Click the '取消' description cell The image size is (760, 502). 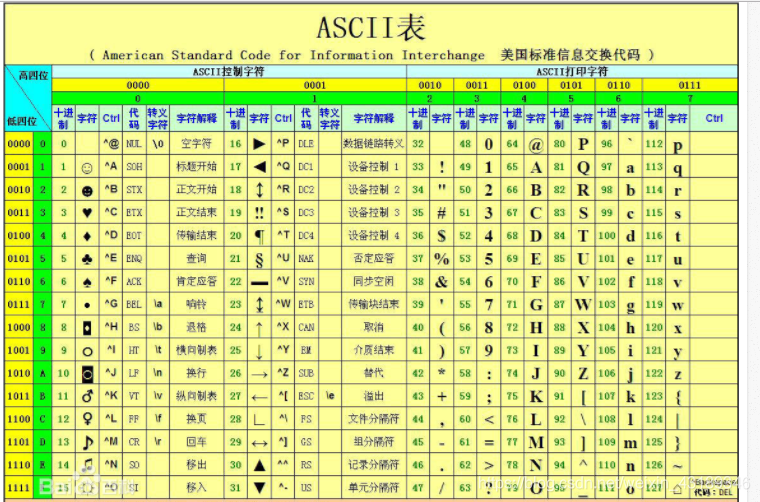[373, 327]
